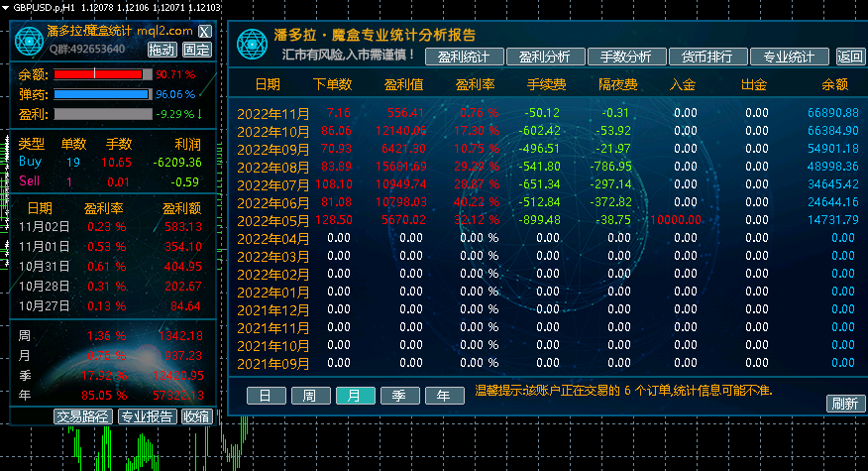868x471 pixels.
Task: Click the 交易路径 button
Action: 83,416
